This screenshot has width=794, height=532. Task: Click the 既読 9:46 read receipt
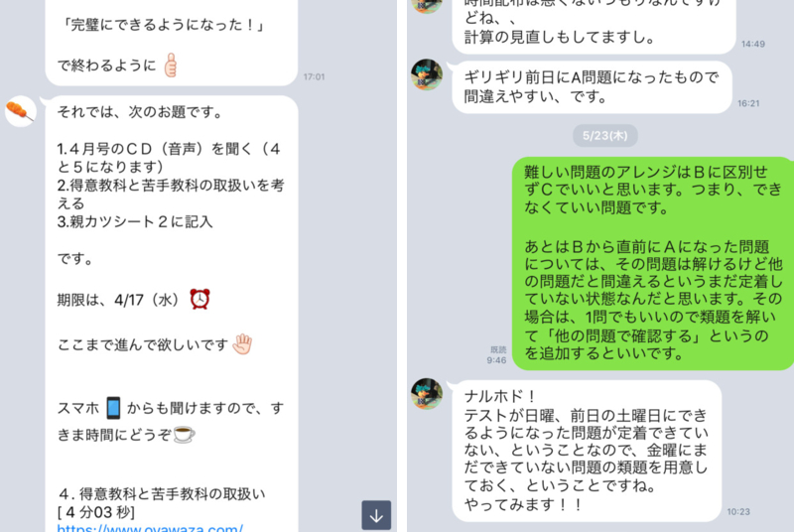click(497, 355)
